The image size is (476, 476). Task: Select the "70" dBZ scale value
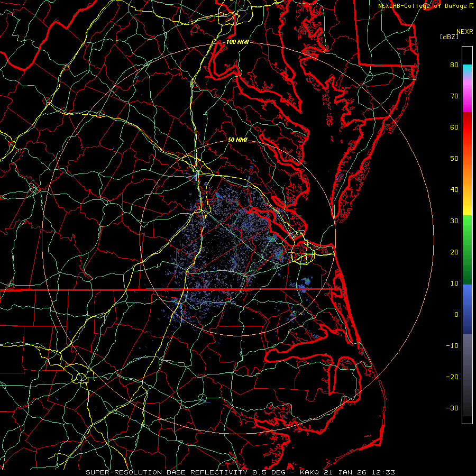[x=454, y=96]
